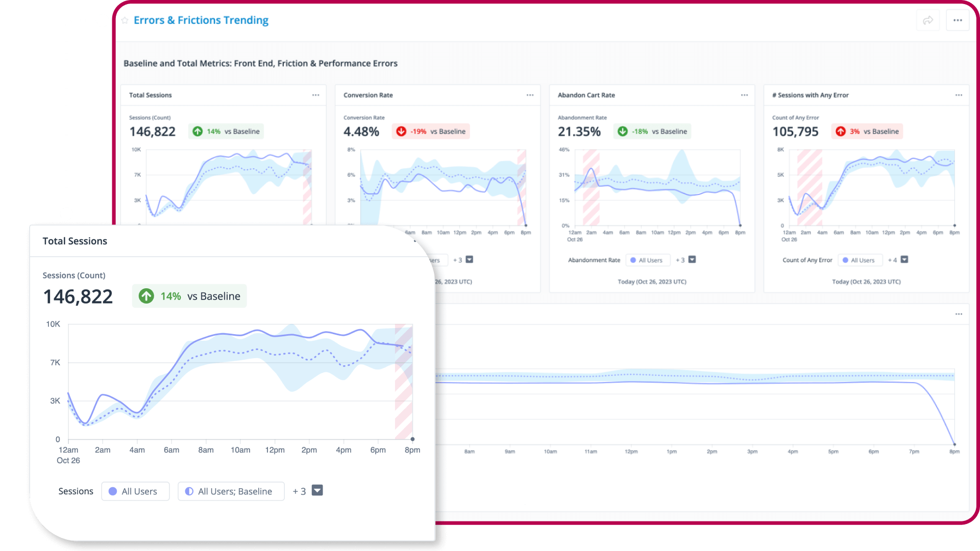980x551 pixels.
Task: Open Abandon Cart Rate card options menu
Action: pyautogui.click(x=744, y=95)
